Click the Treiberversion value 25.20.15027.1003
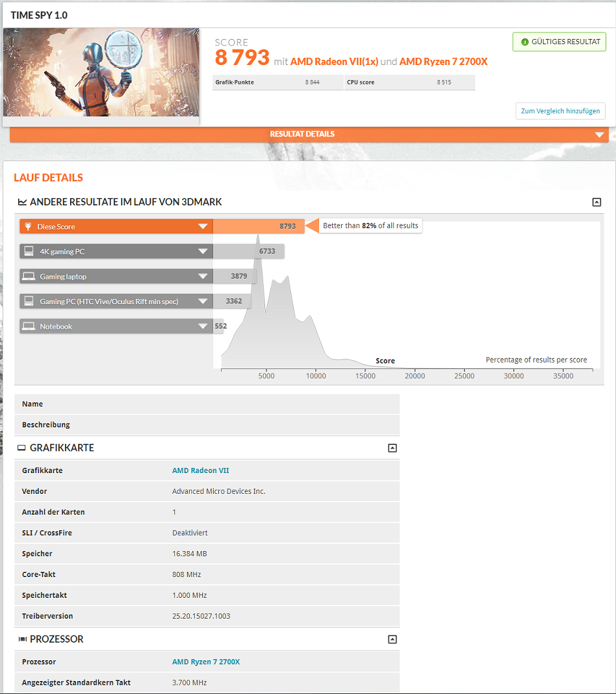This screenshot has height=694, width=616. [x=201, y=616]
